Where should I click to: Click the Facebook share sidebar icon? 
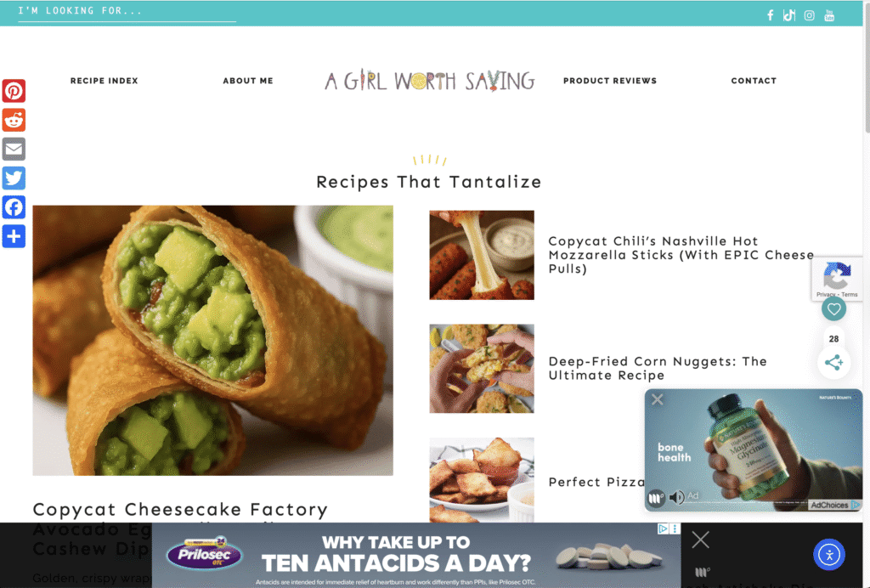pos(14,207)
